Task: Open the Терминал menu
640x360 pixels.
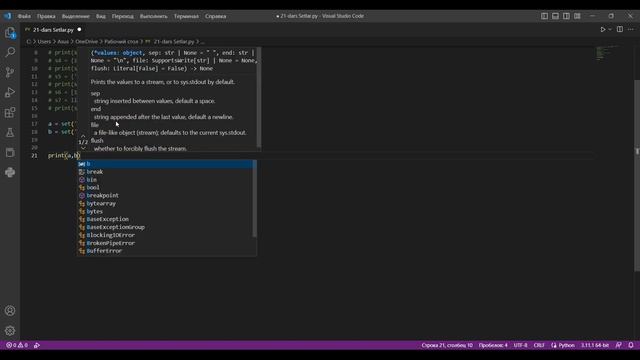Action: point(186,16)
